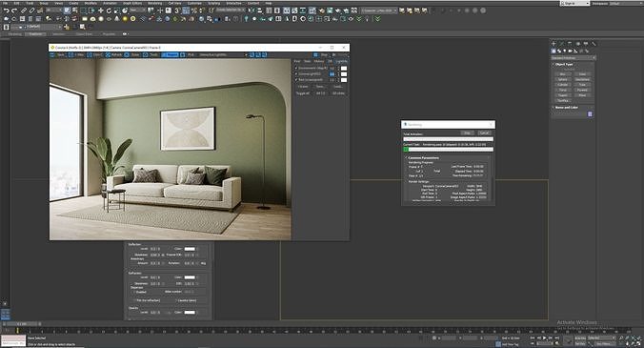Viewport: 644px width, 348px height.
Task: Toggle the Angle Snap icon
Action: [186, 10]
